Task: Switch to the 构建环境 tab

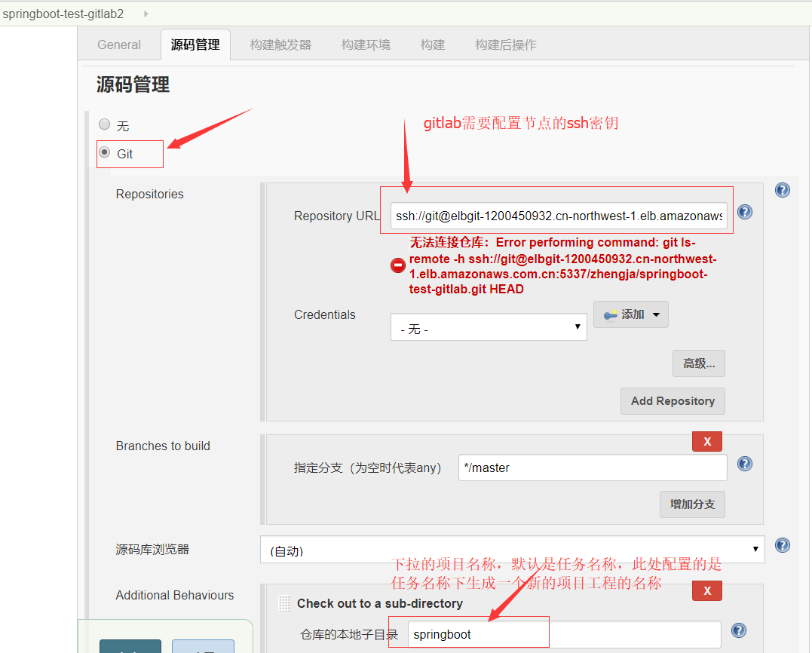Action: click(366, 45)
